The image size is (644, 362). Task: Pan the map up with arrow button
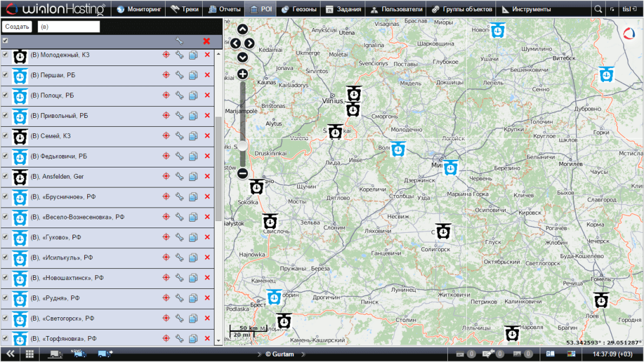pyautogui.click(x=242, y=29)
